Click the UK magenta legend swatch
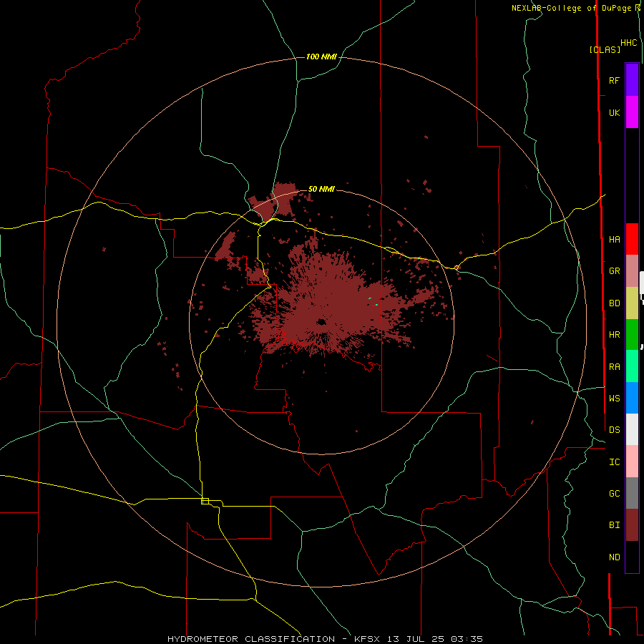 point(632,112)
